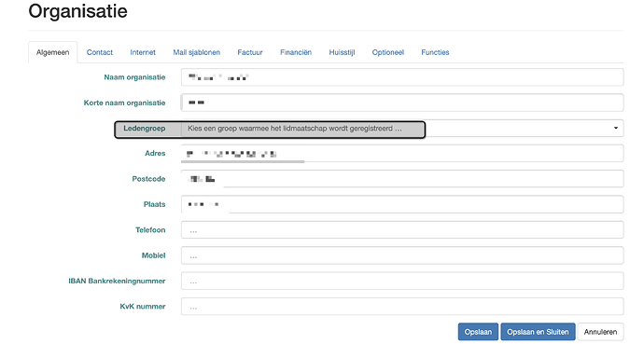
Task: Switch to the Huisstijl tab
Action: click(x=342, y=52)
